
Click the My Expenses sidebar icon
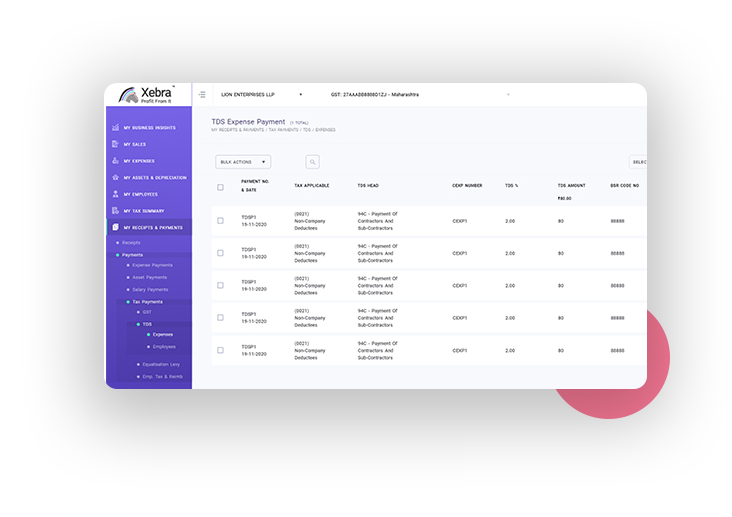116,161
